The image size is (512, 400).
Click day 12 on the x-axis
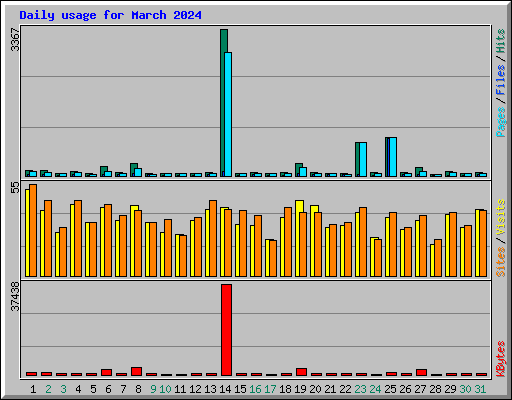pyautogui.click(x=195, y=389)
